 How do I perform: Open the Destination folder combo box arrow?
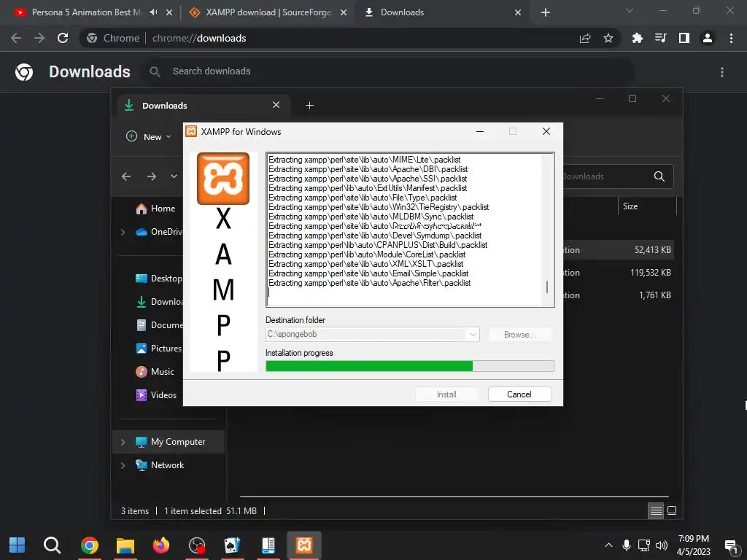[x=473, y=334]
